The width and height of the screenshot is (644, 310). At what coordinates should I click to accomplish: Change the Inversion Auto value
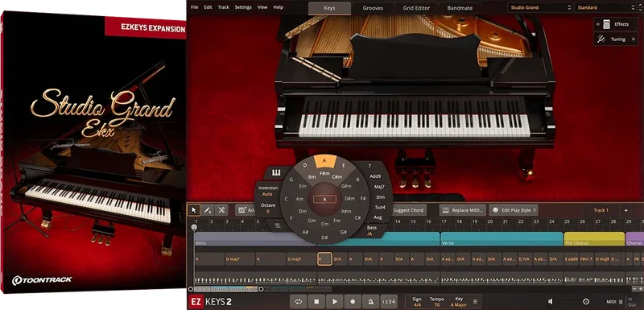pyautogui.click(x=267, y=194)
